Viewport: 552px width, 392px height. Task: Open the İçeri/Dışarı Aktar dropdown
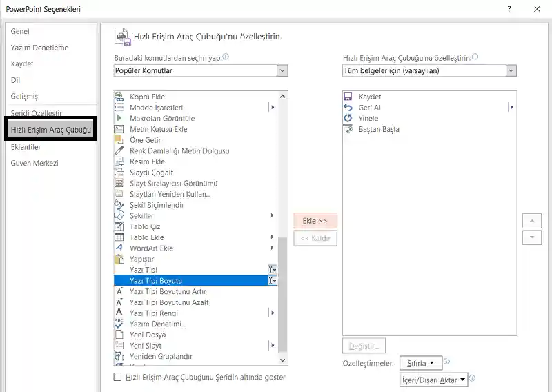click(434, 380)
